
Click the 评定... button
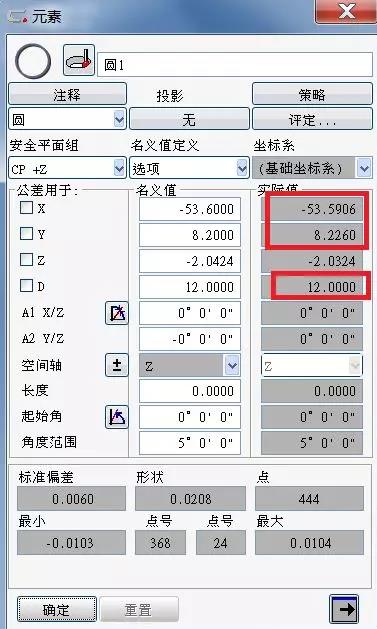pyautogui.click(x=312, y=119)
